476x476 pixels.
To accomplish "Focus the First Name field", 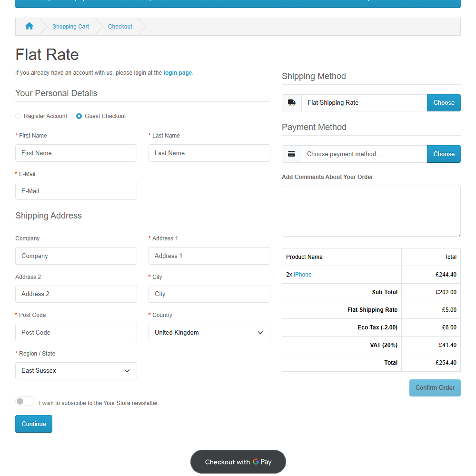I will point(76,153).
